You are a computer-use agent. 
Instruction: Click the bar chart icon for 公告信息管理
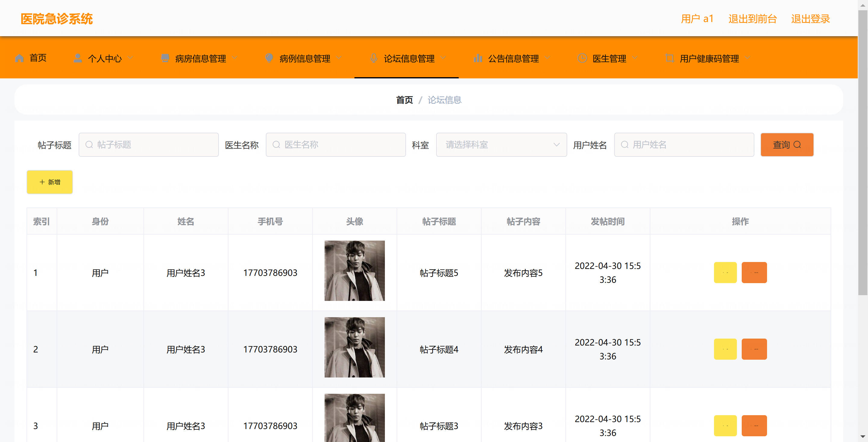click(478, 58)
